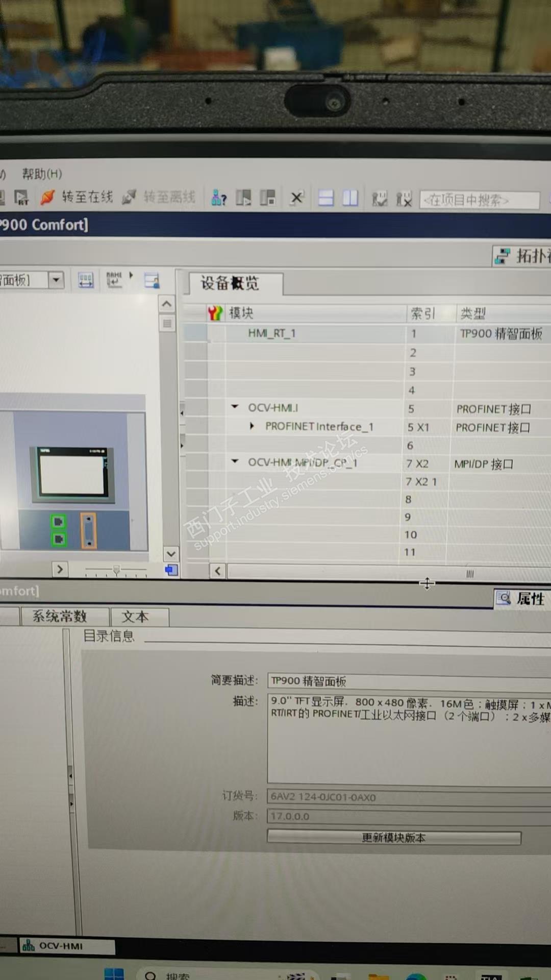The width and height of the screenshot is (551, 980).
Task: Split editor space vertically icon
Action: click(x=350, y=198)
